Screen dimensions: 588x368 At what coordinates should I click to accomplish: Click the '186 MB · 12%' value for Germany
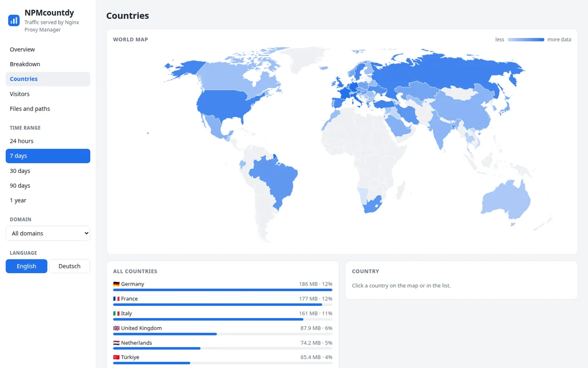[x=316, y=284]
